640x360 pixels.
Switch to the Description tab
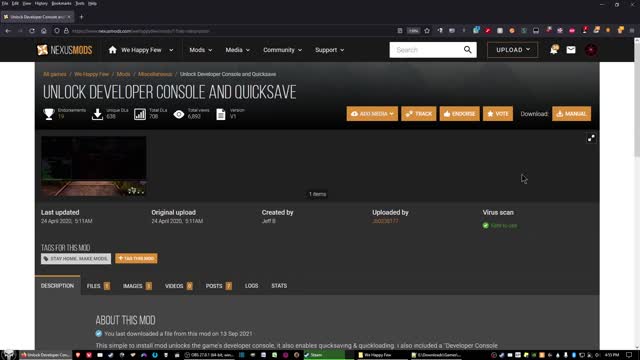pyautogui.click(x=57, y=286)
